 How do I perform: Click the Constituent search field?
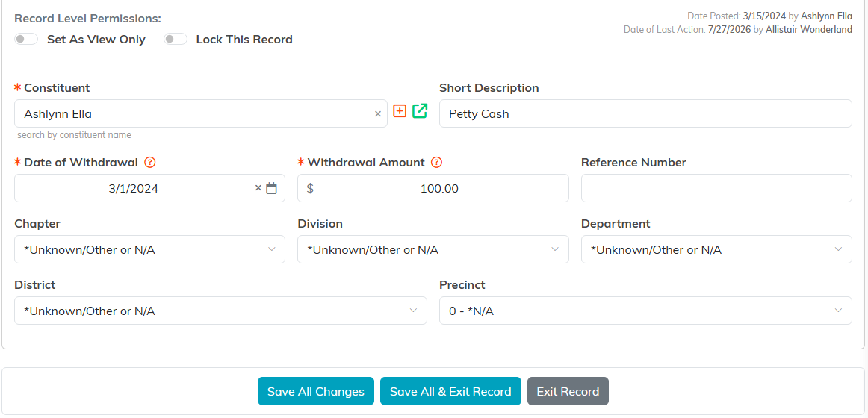point(201,114)
